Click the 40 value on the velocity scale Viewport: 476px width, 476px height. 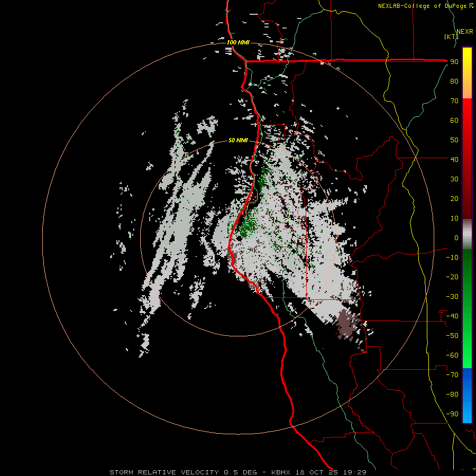pyautogui.click(x=454, y=159)
